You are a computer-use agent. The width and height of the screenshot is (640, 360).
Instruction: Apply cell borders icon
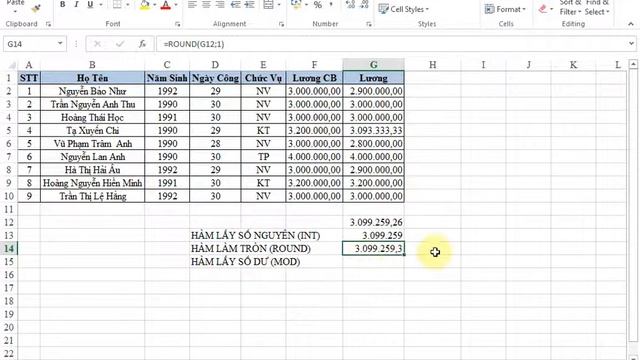[117, 5]
